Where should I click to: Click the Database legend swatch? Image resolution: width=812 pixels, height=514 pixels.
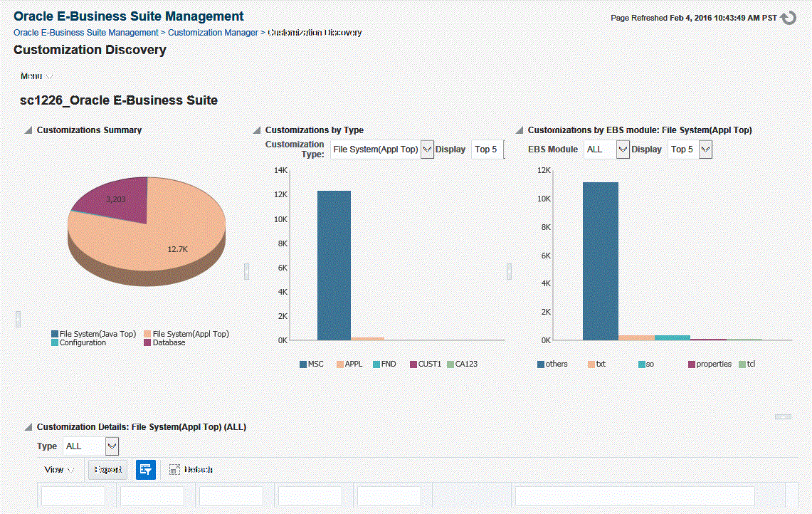tap(147, 342)
